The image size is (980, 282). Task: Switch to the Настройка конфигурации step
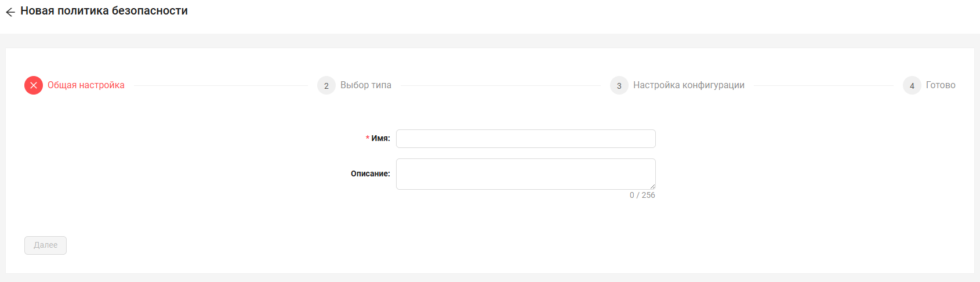click(x=689, y=85)
